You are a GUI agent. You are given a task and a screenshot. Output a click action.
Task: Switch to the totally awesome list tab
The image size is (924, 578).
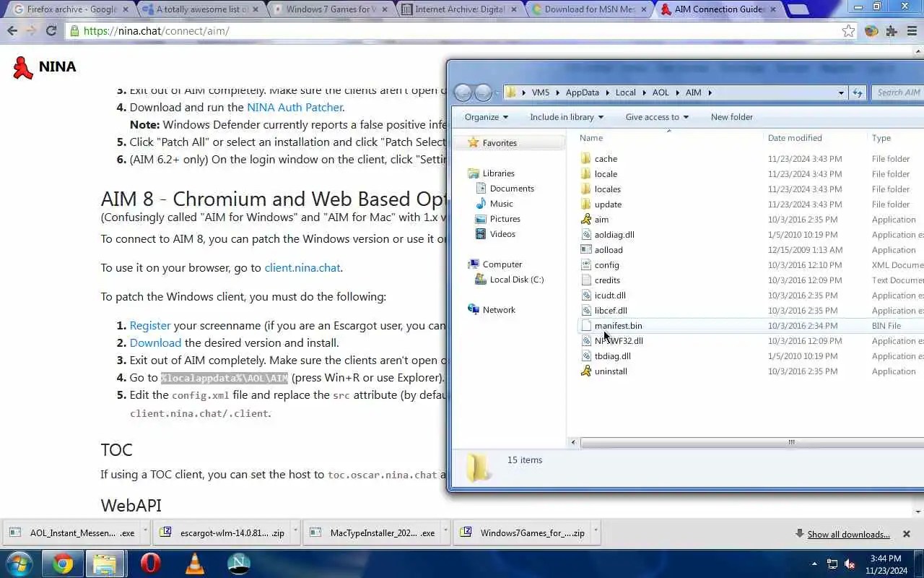pos(199,9)
